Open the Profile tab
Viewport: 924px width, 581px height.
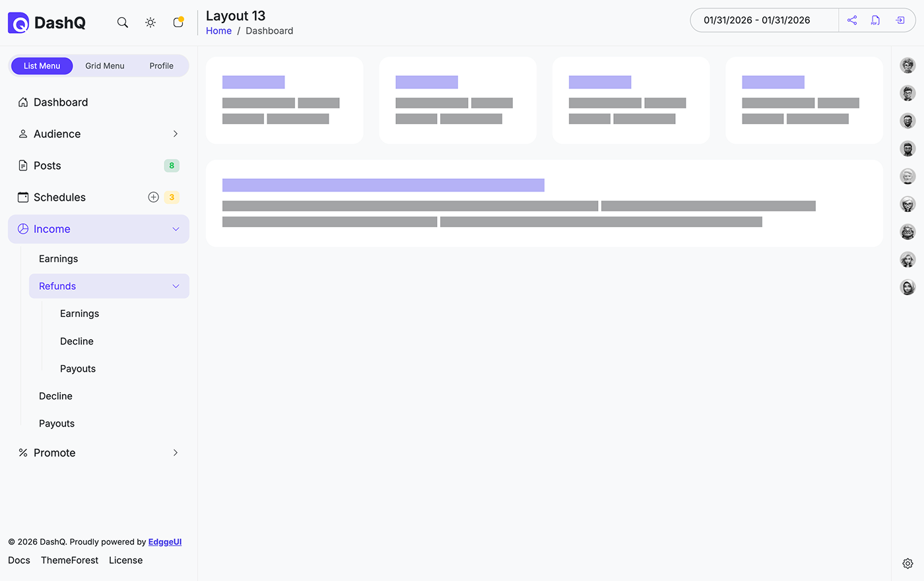pyautogui.click(x=161, y=65)
